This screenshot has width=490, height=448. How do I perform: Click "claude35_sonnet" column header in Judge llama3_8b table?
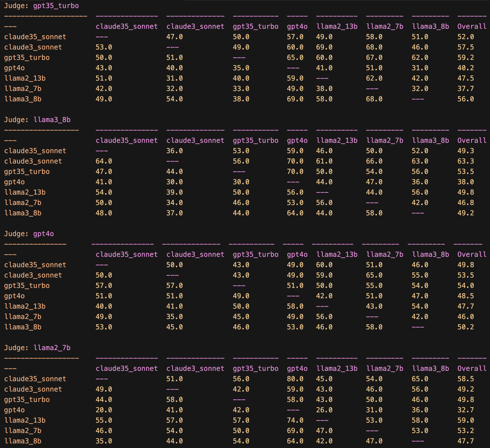click(x=127, y=141)
